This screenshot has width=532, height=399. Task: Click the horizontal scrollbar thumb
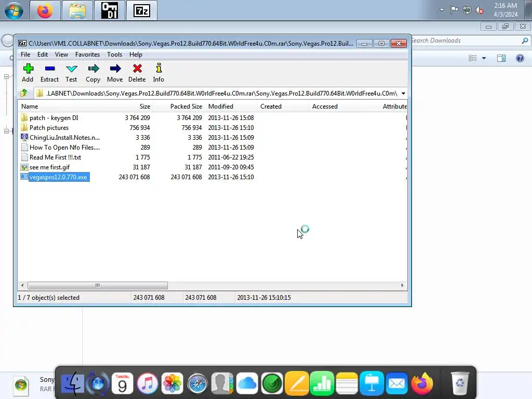(97, 285)
